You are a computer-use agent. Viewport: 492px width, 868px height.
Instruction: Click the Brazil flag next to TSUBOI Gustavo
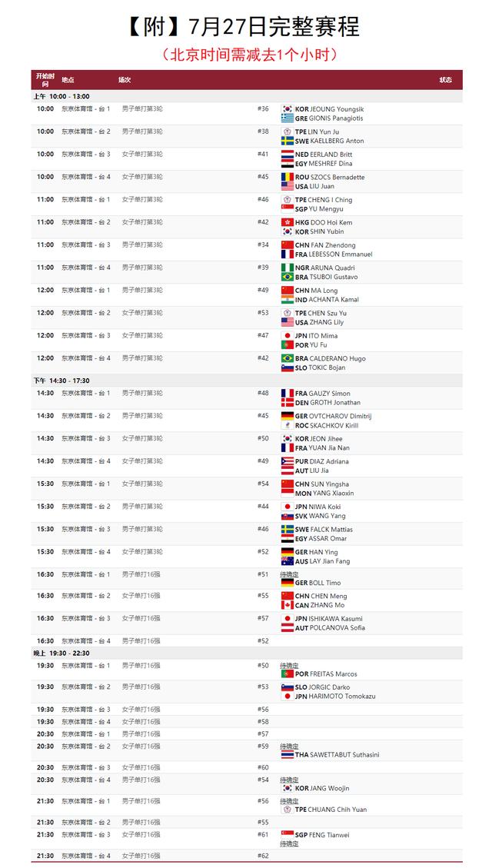(x=288, y=277)
